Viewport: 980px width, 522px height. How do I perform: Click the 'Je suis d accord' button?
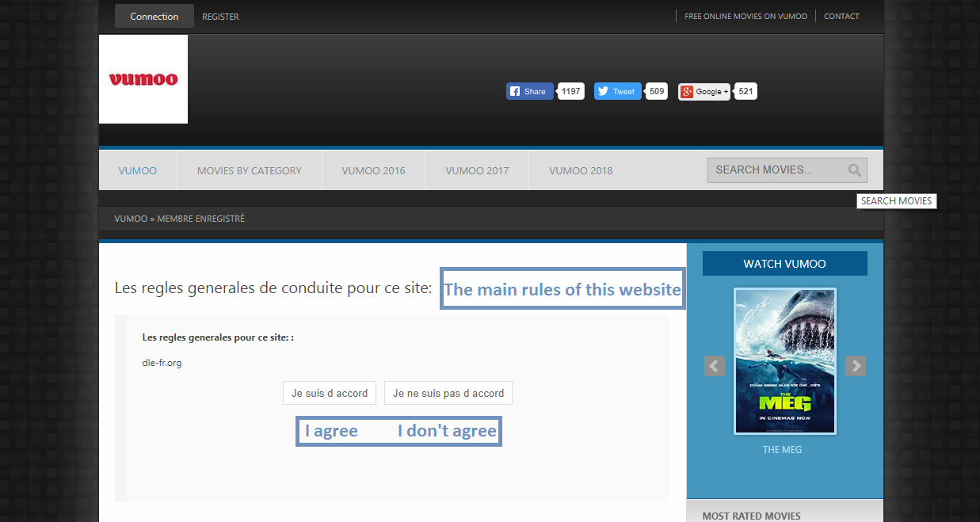click(x=330, y=393)
